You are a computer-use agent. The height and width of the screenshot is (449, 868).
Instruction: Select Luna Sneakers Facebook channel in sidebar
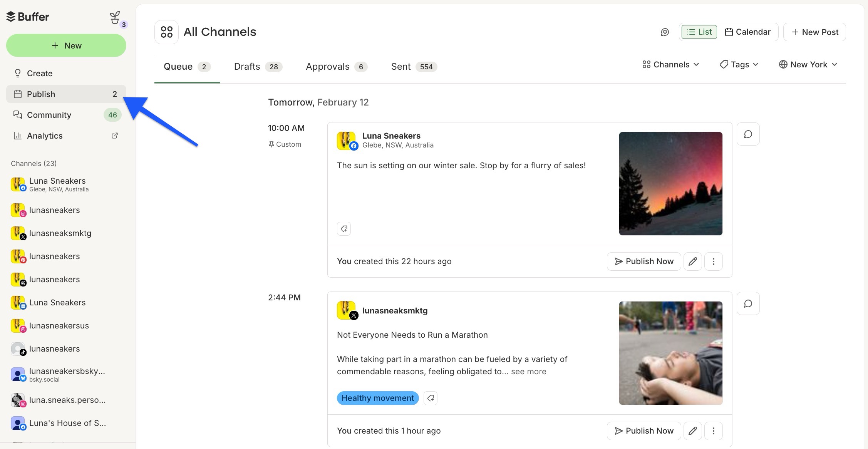(66, 184)
